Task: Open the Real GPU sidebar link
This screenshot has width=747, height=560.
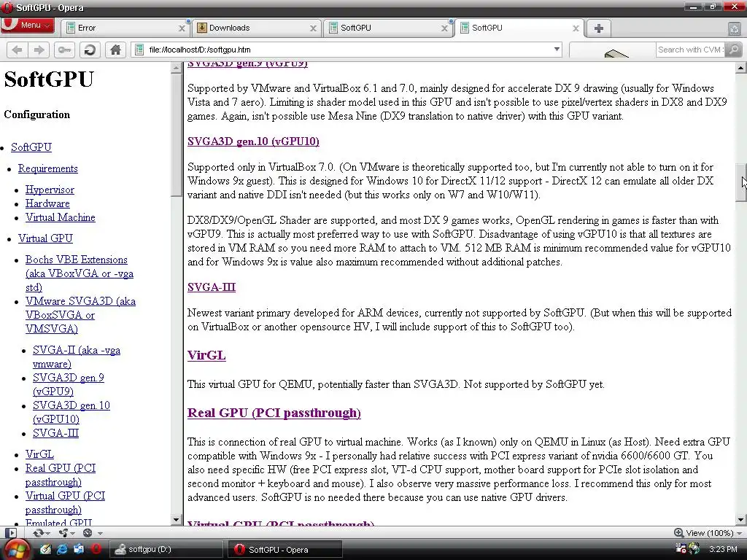Action: coord(61,475)
